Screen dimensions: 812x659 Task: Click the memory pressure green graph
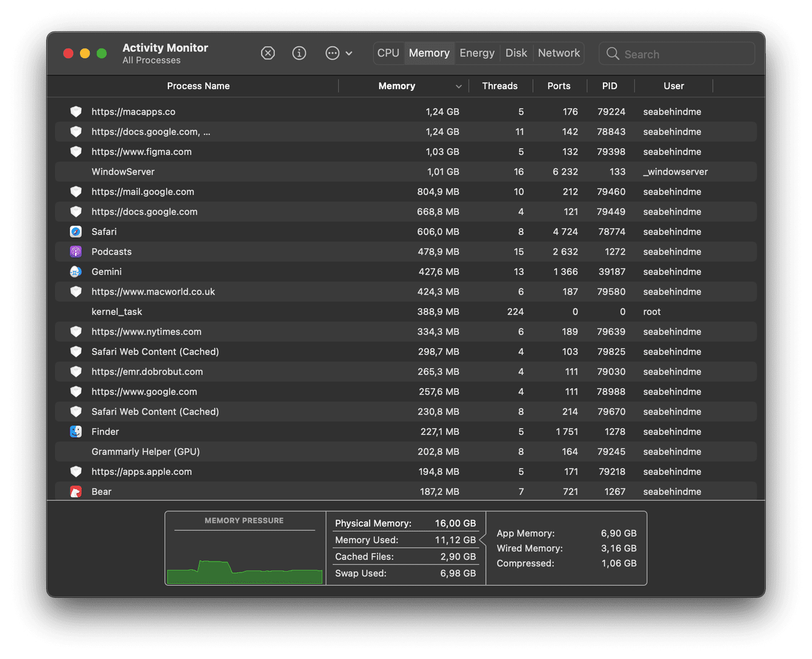(x=245, y=572)
